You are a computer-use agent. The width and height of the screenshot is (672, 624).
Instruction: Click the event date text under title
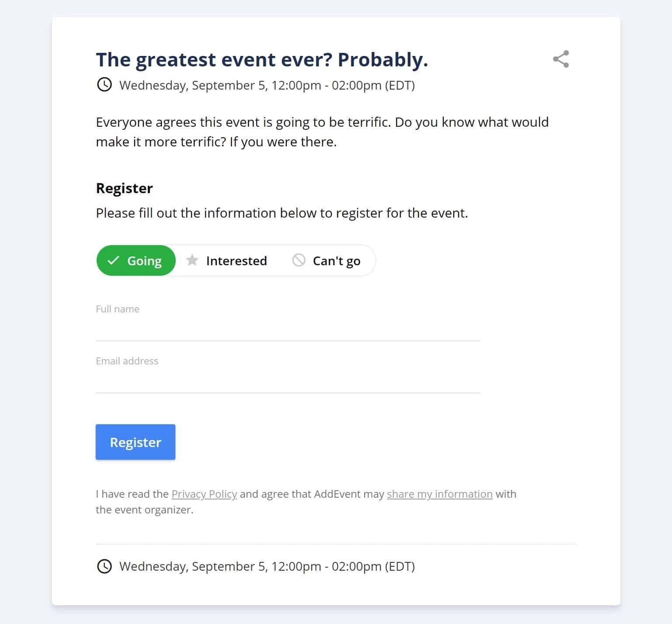pyautogui.click(x=267, y=85)
